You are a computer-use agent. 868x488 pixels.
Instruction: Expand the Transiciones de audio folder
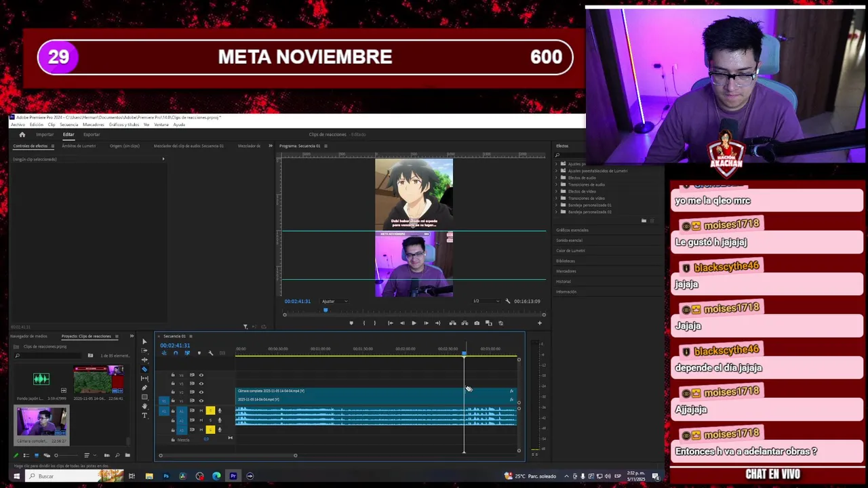tap(557, 184)
